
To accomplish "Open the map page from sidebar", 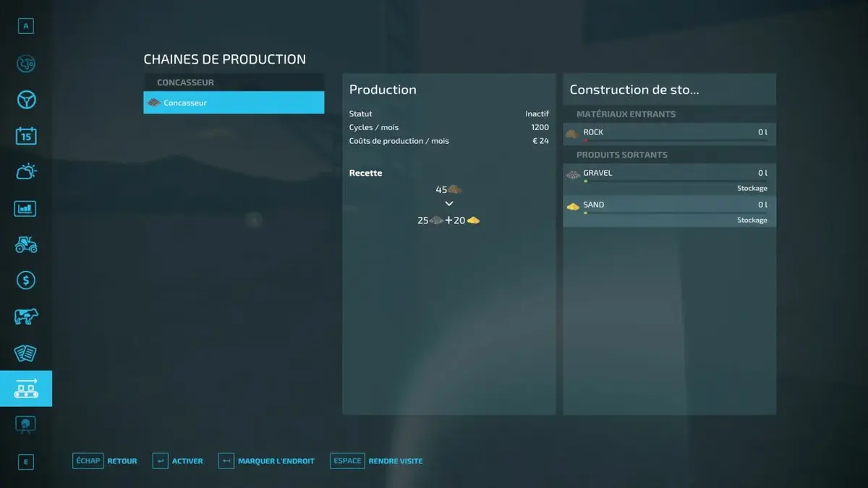I will tap(26, 64).
